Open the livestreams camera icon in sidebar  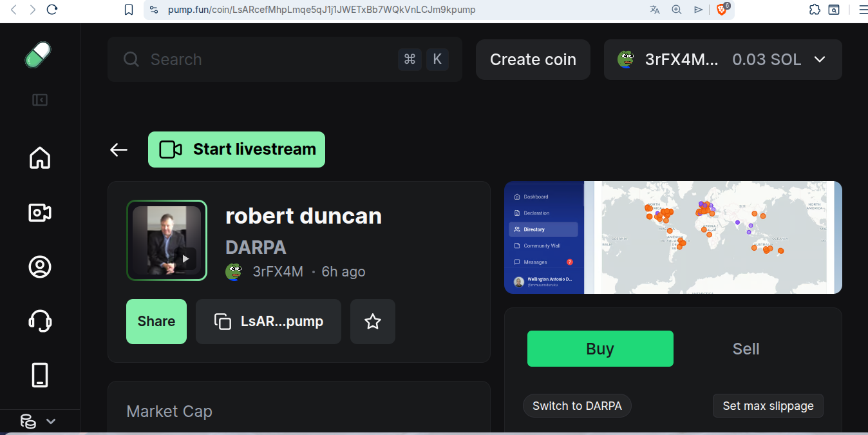click(x=40, y=213)
